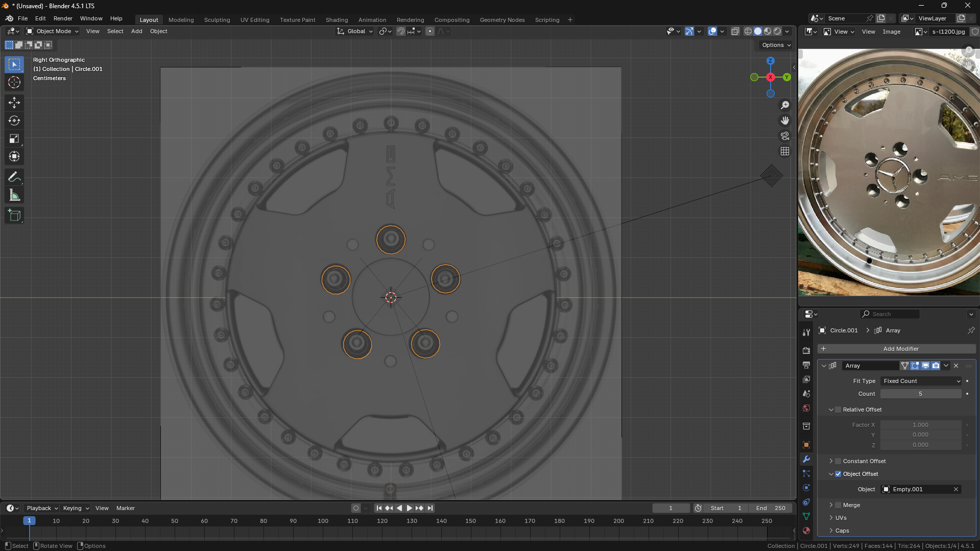Screen dimensions: 980x551
Task: Open the Playback dropdown in timeline
Action: coord(42,508)
